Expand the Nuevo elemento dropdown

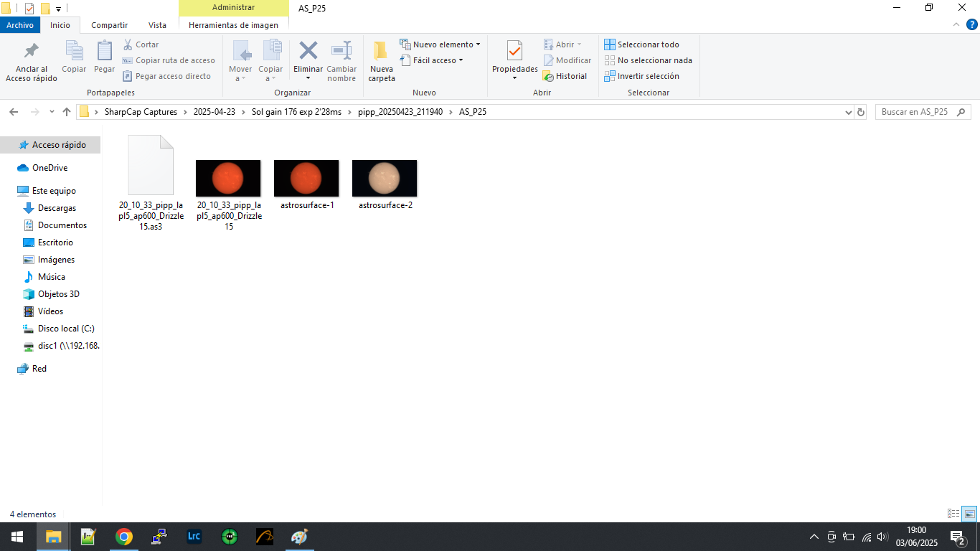click(440, 44)
